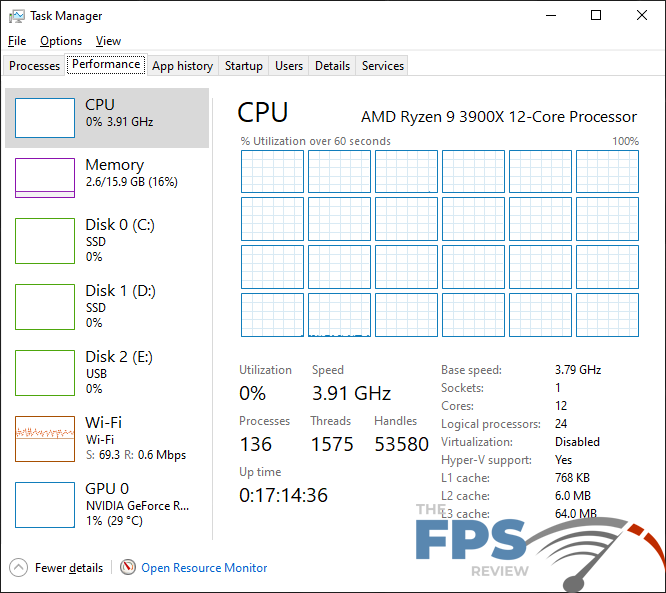Click the L1 cache value 768 KB
The image size is (666, 593).
pyautogui.click(x=573, y=478)
